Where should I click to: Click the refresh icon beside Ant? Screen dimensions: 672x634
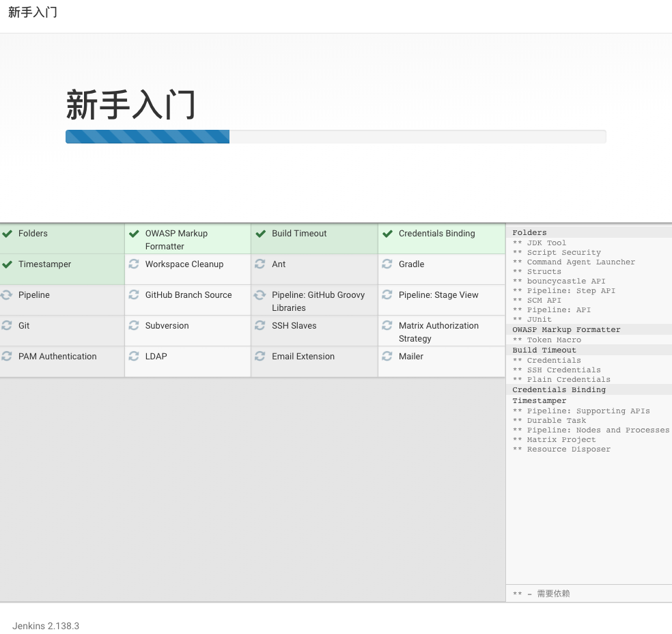(x=260, y=264)
